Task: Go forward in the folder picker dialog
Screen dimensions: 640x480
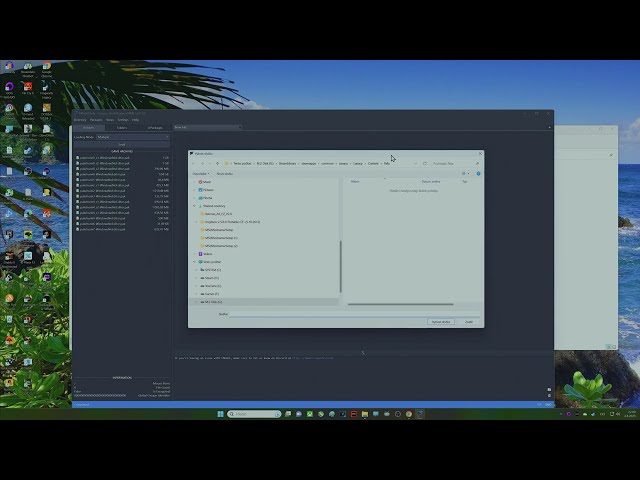Action: pyautogui.click(x=202, y=164)
